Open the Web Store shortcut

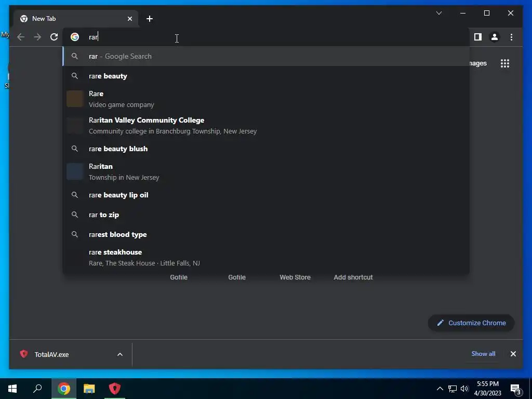coord(295,277)
